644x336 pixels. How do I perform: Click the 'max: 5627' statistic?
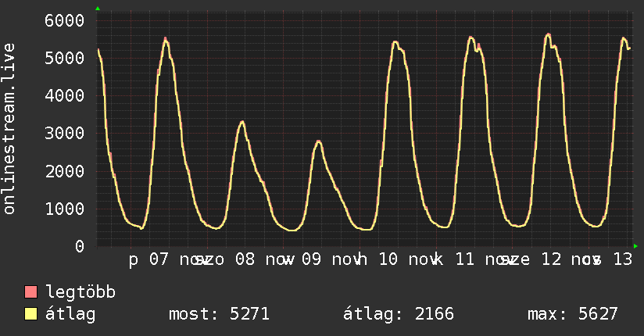point(573,315)
